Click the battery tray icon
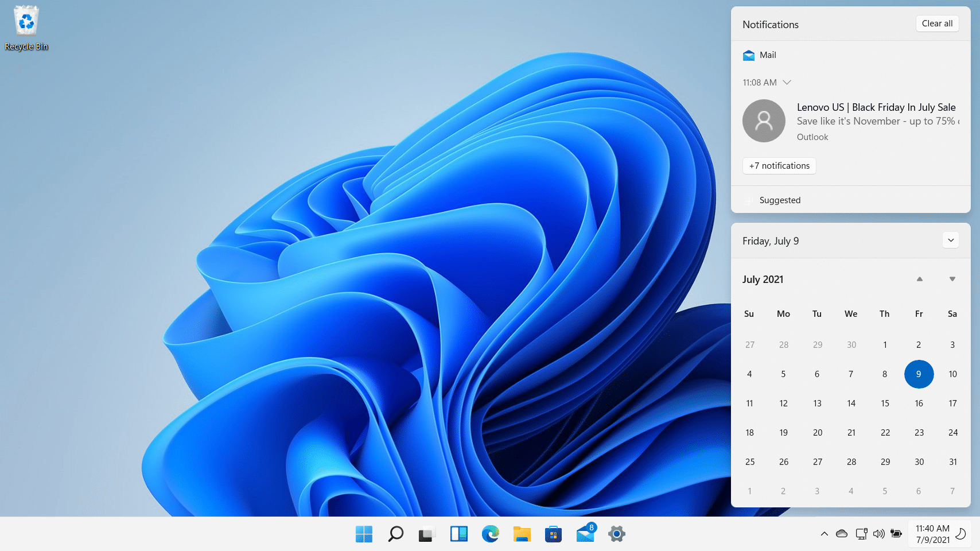980x551 pixels. coord(896,534)
